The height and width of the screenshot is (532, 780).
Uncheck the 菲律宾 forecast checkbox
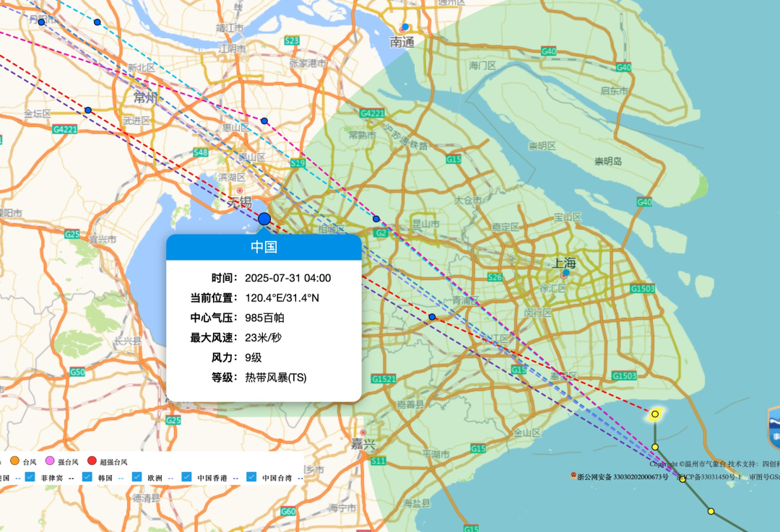30,477
